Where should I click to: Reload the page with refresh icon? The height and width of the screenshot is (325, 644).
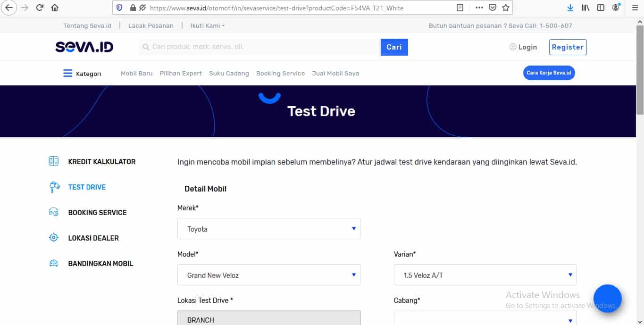(40, 8)
